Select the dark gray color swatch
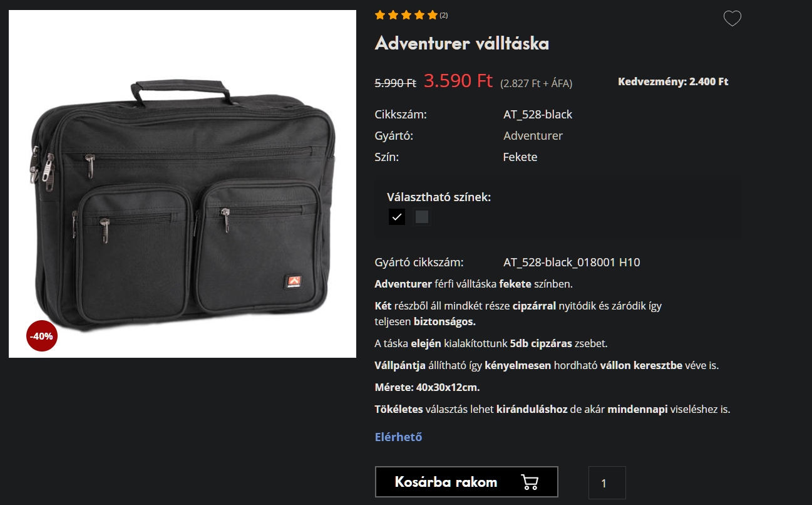 422,217
